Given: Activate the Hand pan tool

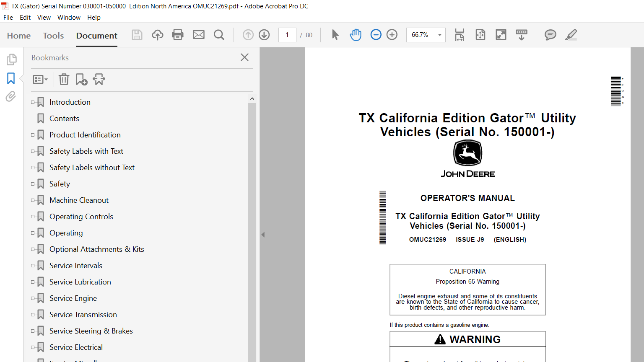Looking at the screenshot, I should pyautogui.click(x=356, y=35).
